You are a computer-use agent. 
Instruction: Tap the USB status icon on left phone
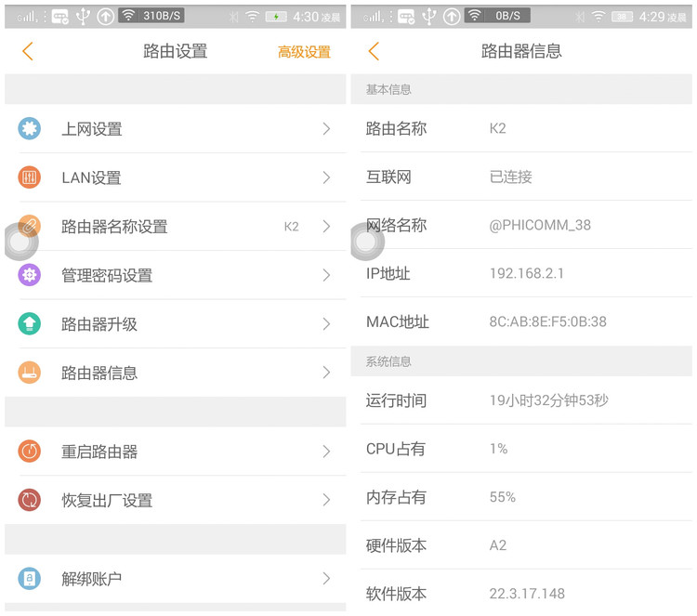tap(83, 17)
